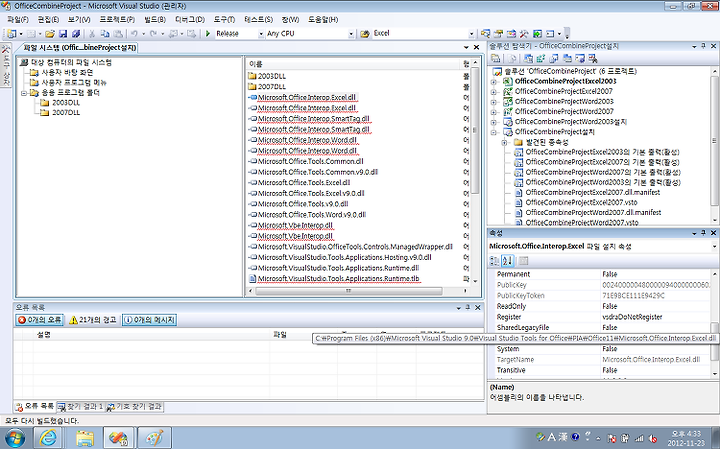
Task: Open the 편집(E) menu
Action: pyautogui.click(x=48, y=19)
